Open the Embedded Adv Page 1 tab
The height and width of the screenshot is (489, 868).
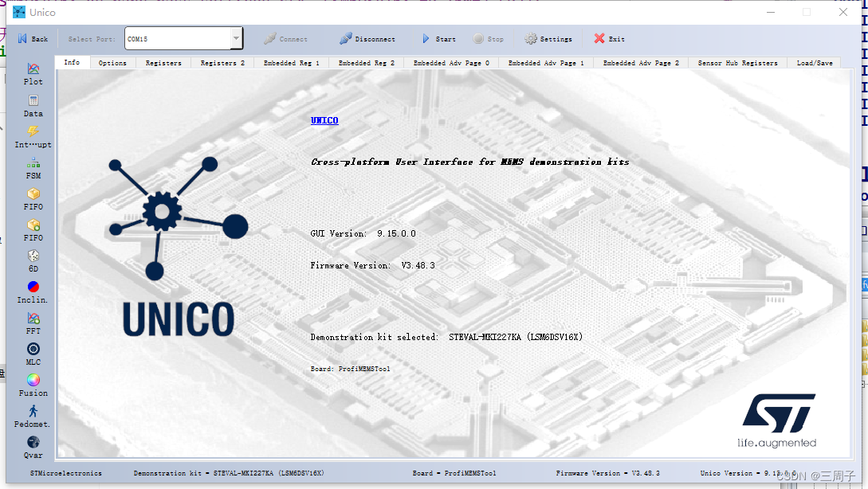[x=546, y=63]
